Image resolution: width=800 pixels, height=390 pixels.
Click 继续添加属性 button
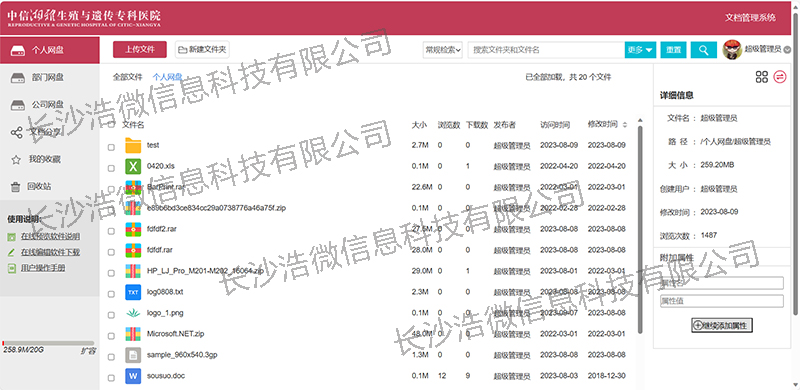click(x=721, y=325)
